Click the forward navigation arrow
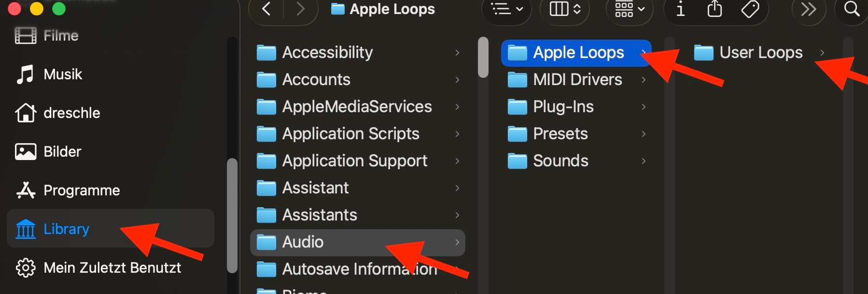 coord(300,9)
